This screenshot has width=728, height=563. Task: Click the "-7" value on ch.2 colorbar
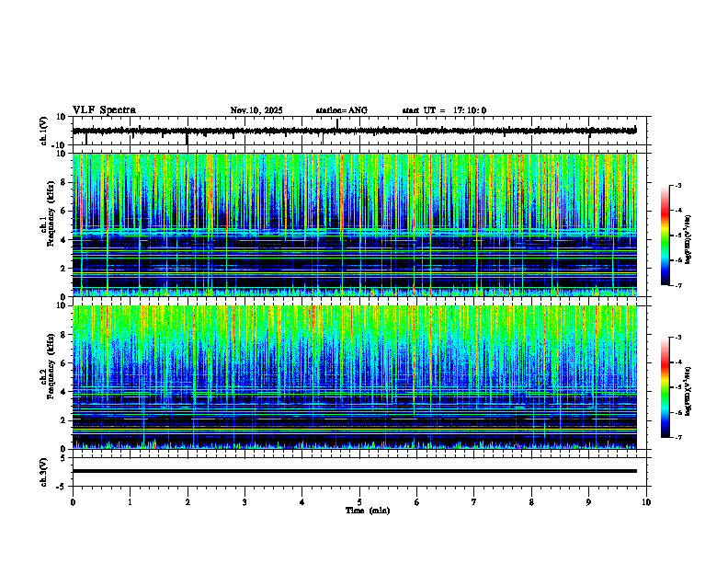677,437
